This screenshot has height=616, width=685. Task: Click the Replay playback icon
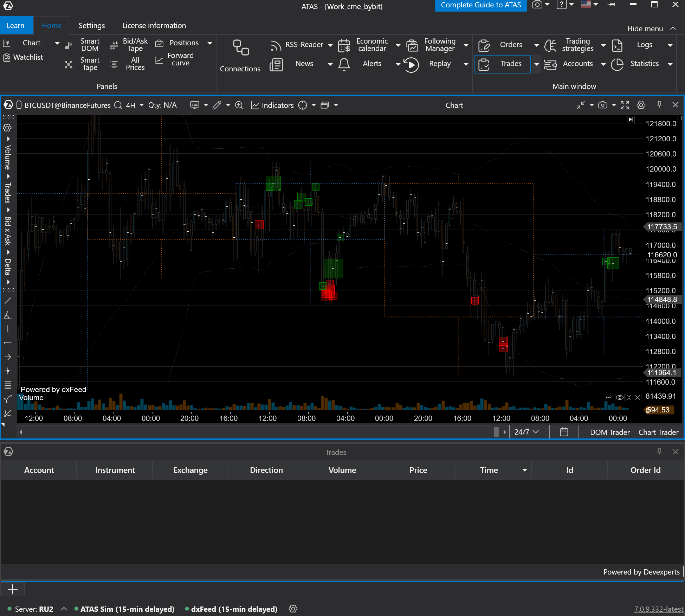tap(411, 64)
